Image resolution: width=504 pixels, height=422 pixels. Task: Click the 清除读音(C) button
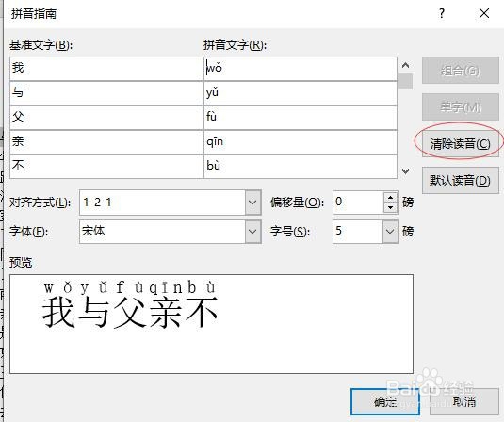pyautogui.click(x=461, y=143)
